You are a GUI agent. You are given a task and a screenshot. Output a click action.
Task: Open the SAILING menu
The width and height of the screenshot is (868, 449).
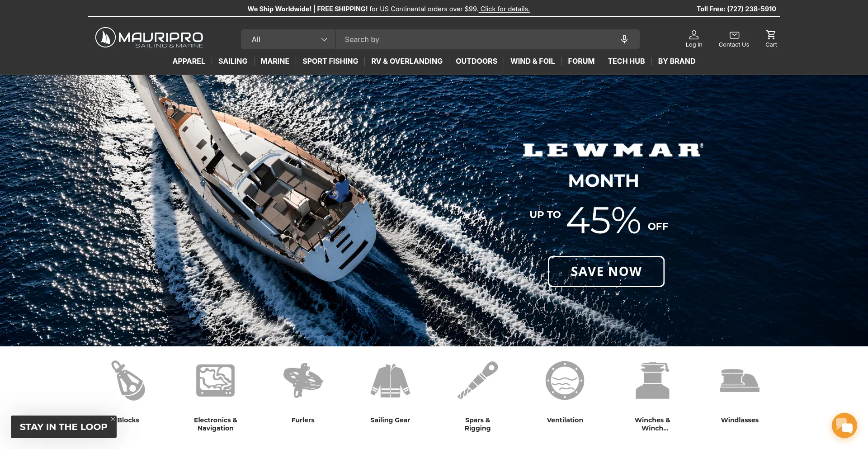click(x=233, y=61)
